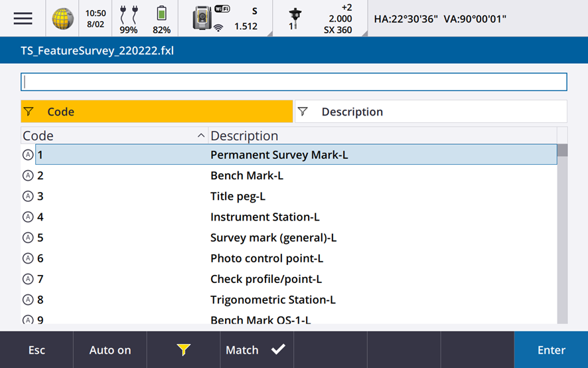
Task: Click the yellow filter funnel softkey
Action: (184, 350)
